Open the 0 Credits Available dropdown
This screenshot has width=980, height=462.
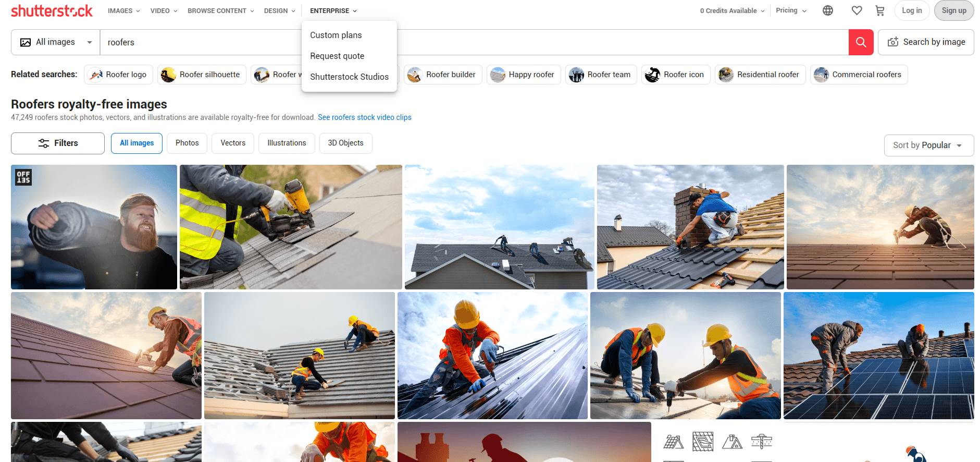coord(732,10)
